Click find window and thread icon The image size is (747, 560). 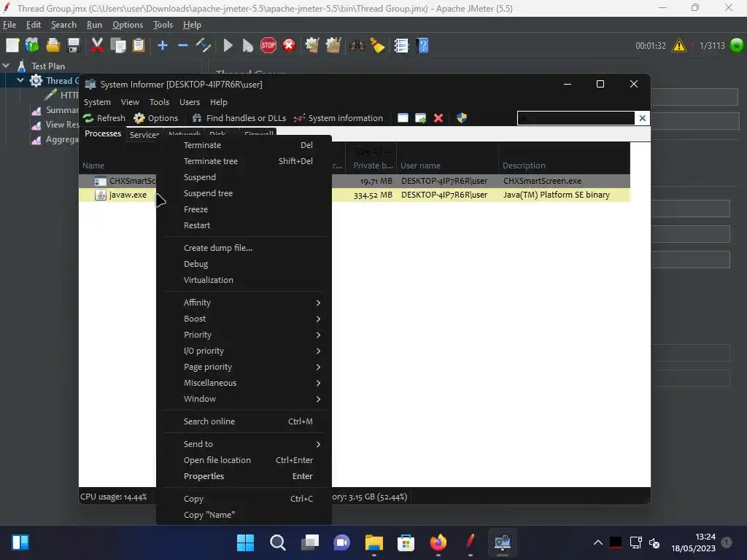(420, 118)
